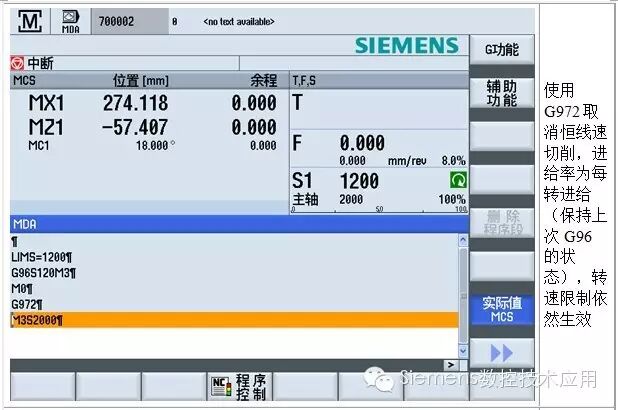This screenshot has height=410, width=618.
Task: Open the NC program control icon
Action: tap(222, 387)
